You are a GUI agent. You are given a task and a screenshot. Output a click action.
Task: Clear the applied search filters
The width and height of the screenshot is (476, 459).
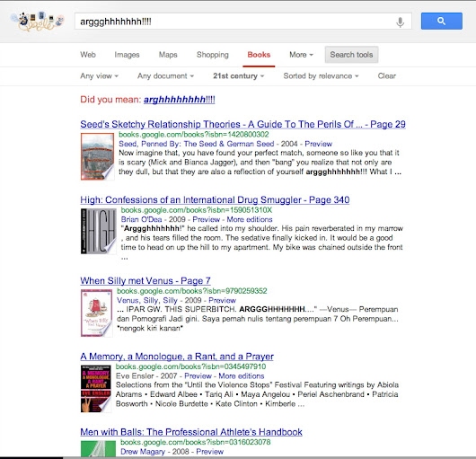[387, 75]
